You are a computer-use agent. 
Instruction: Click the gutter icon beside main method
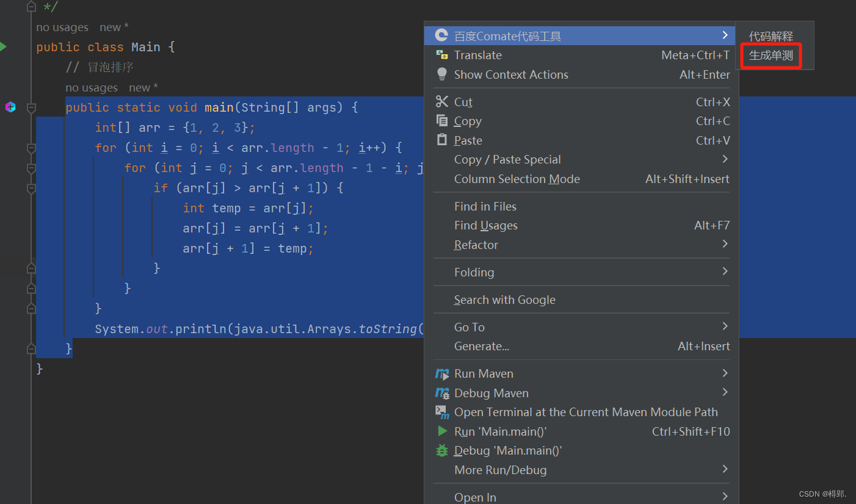click(x=10, y=107)
